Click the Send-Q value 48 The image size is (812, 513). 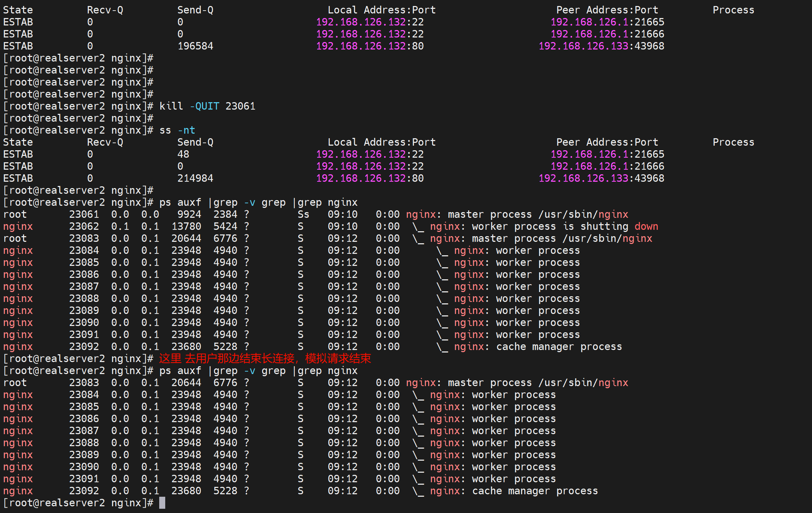coord(183,154)
